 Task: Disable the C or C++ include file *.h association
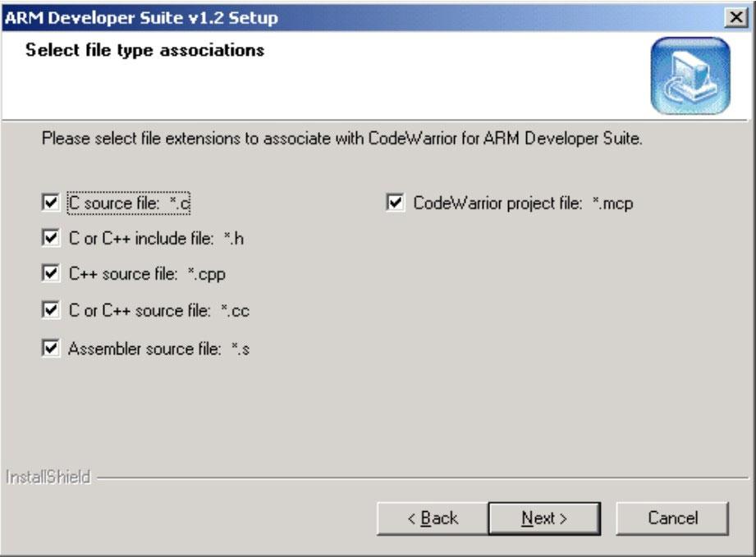click(x=49, y=240)
